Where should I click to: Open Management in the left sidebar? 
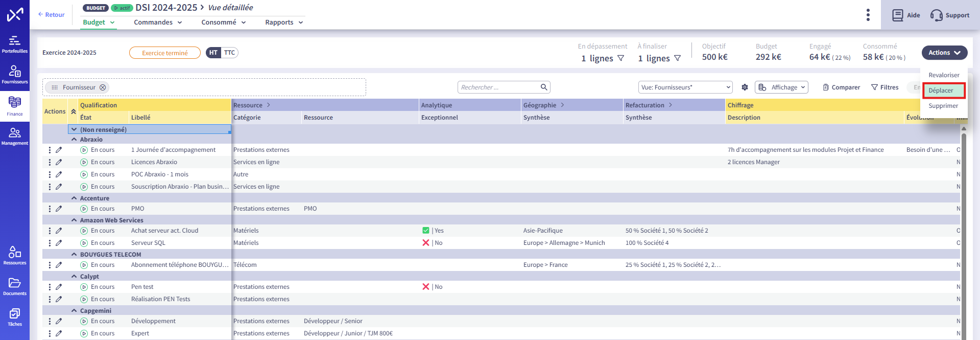[x=15, y=137]
